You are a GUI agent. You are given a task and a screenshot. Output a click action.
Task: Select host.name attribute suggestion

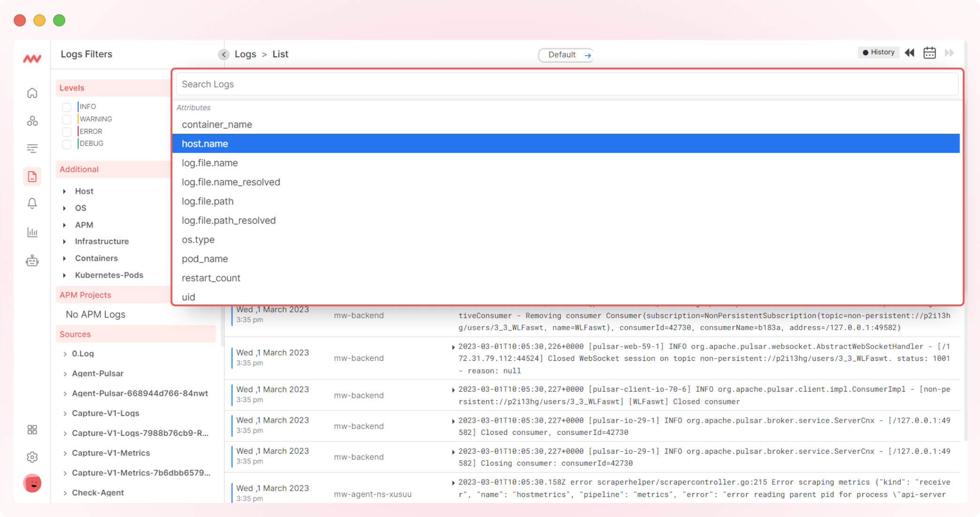566,144
